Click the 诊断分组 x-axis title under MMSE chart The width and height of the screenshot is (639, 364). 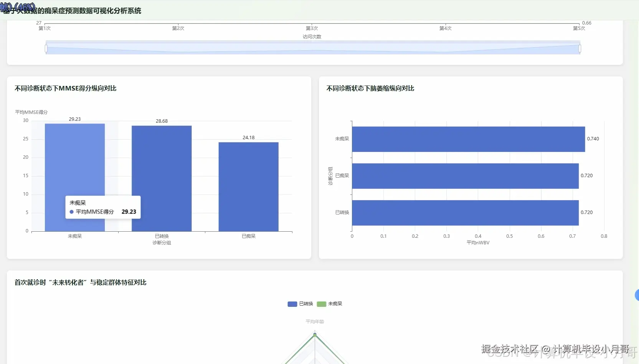coord(162,243)
